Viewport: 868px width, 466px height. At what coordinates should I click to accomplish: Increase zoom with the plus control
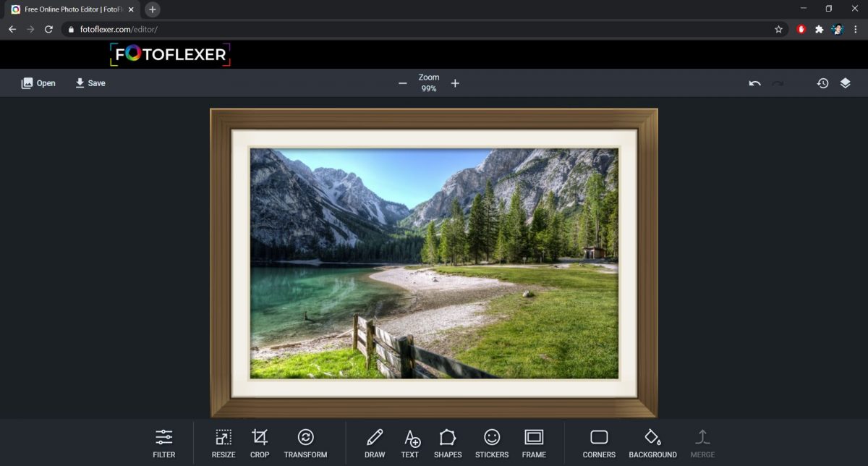[455, 83]
